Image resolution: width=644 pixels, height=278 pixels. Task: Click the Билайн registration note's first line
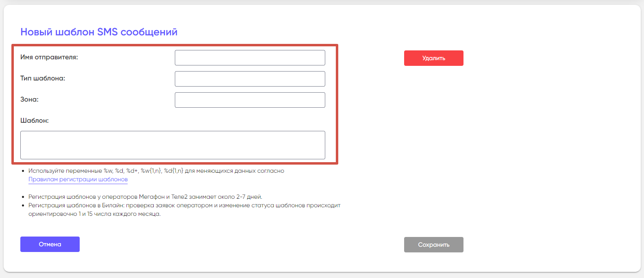pos(184,205)
